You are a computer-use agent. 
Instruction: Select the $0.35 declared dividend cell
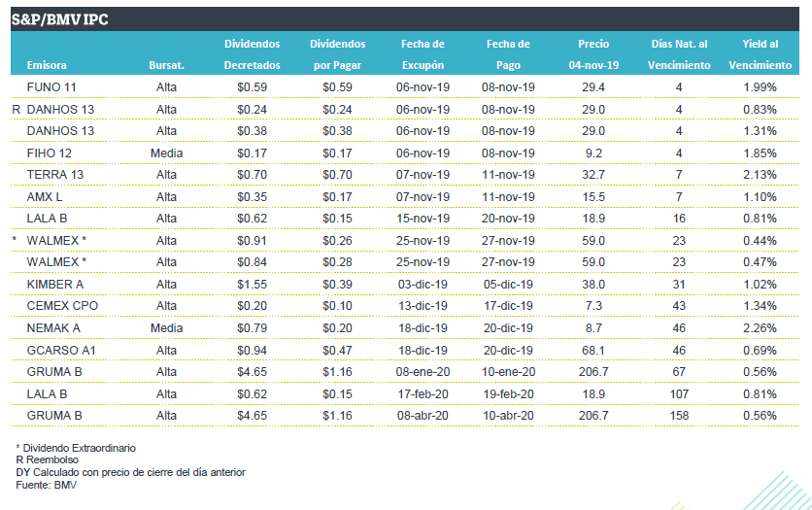[252, 197]
